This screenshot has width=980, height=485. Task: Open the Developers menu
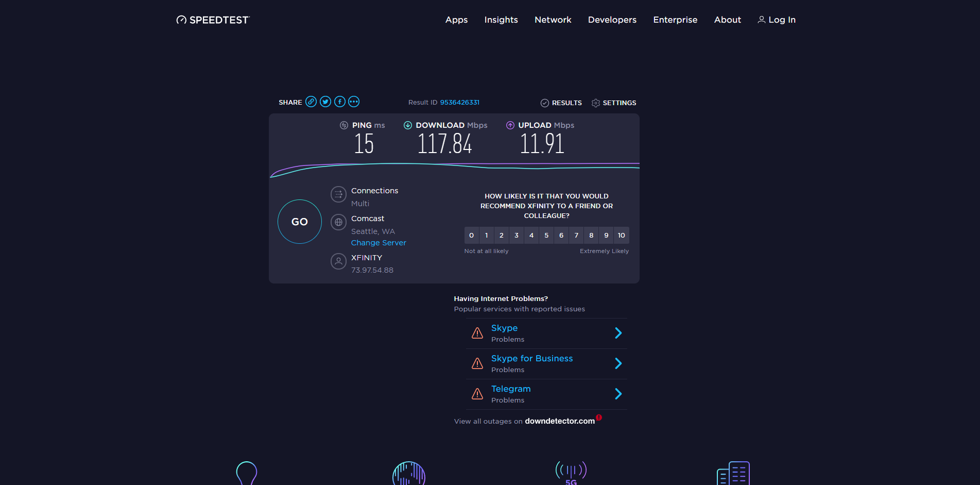(612, 20)
